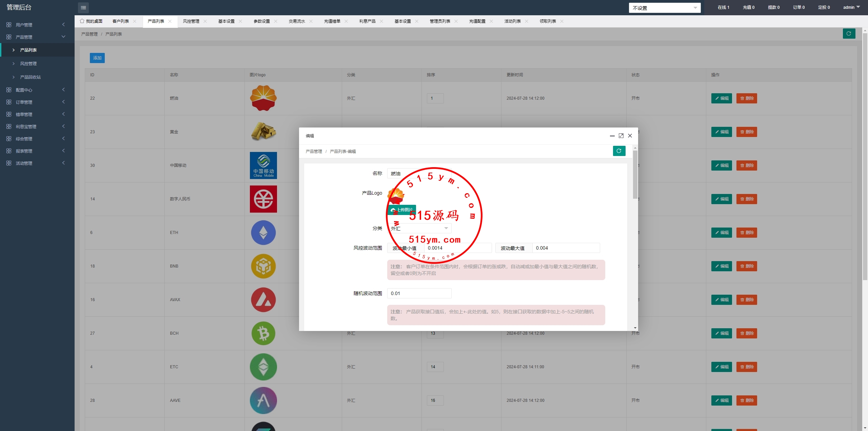The width and height of the screenshot is (868, 431).
Task: Click the hamburger menu toggle icon
Action: [x=83, y=7]
